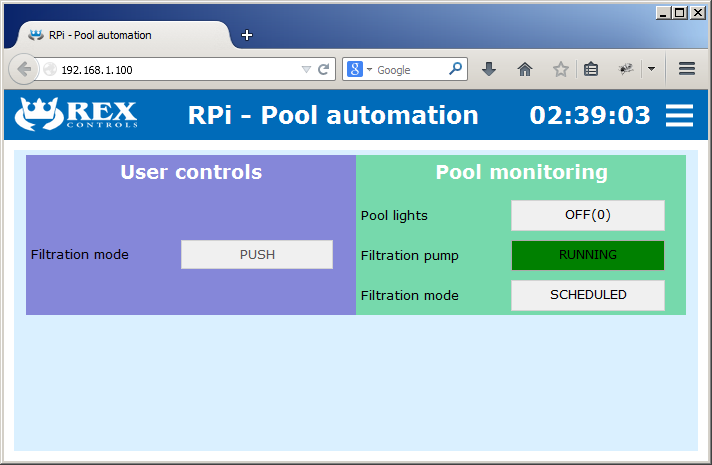Go back with browser back arrow
This screenshot has width=712, height=465.
pyautogui.click(x=24, y=69)
